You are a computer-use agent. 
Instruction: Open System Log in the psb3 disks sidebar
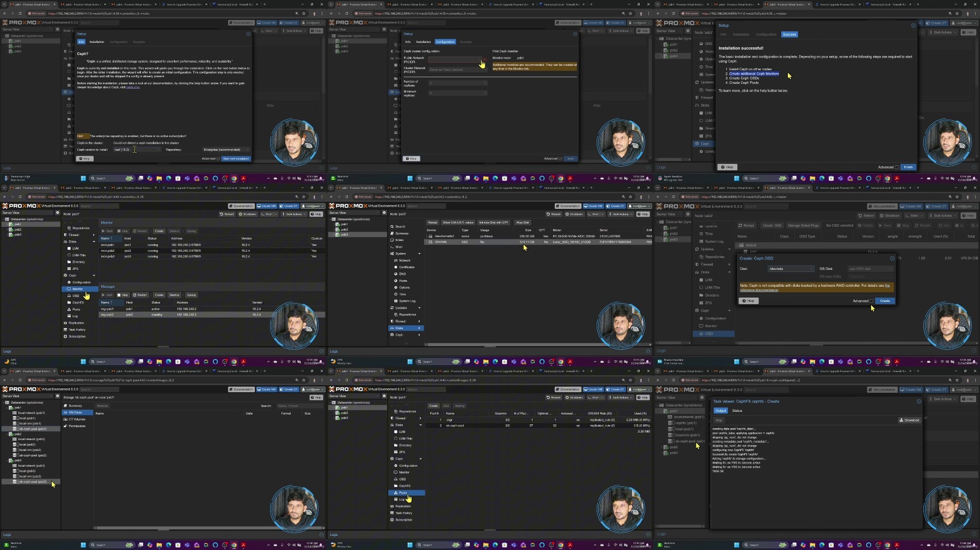(407, 301)
